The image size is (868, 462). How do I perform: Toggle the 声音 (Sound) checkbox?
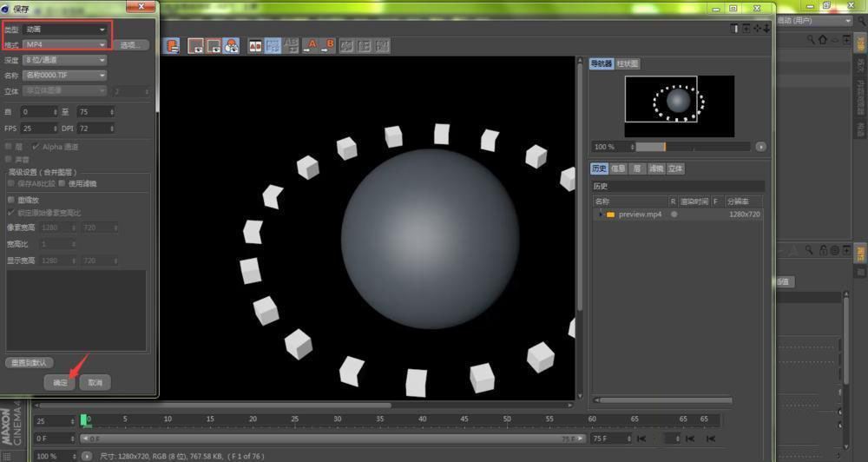[9, 159]
